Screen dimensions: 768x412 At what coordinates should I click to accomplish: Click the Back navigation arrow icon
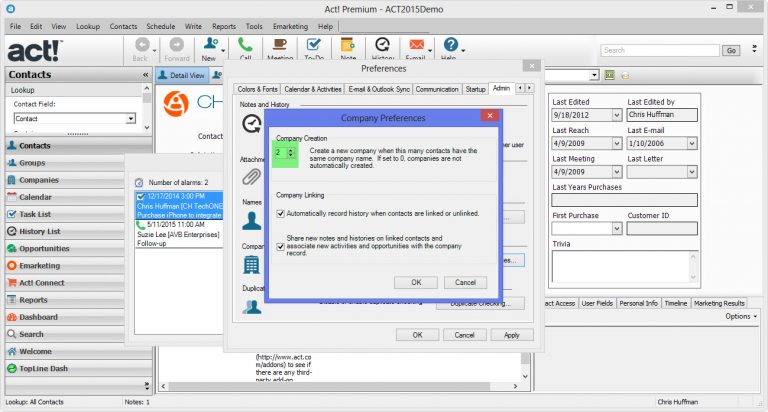coord(142,45)
